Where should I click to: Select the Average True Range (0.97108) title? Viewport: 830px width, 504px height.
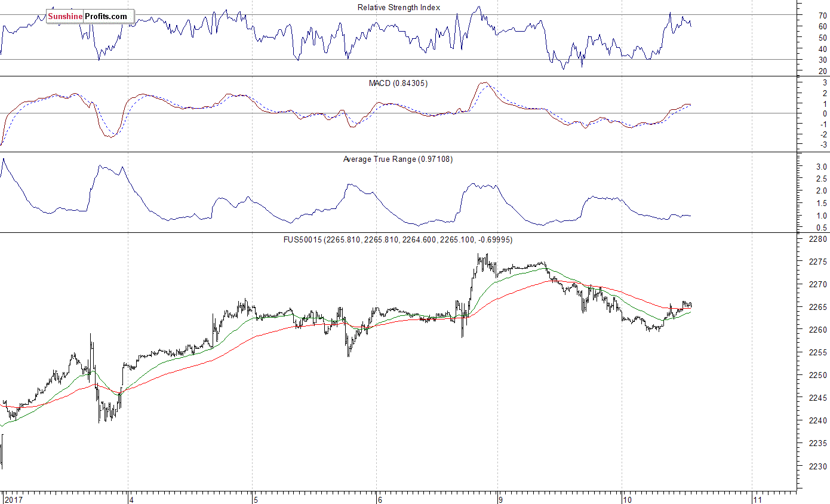point(398,159)
